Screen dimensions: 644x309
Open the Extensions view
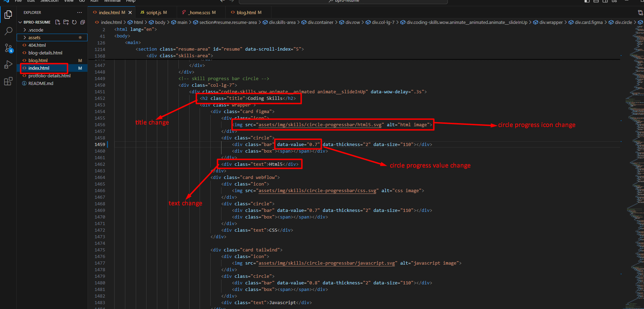pos(8,81)
